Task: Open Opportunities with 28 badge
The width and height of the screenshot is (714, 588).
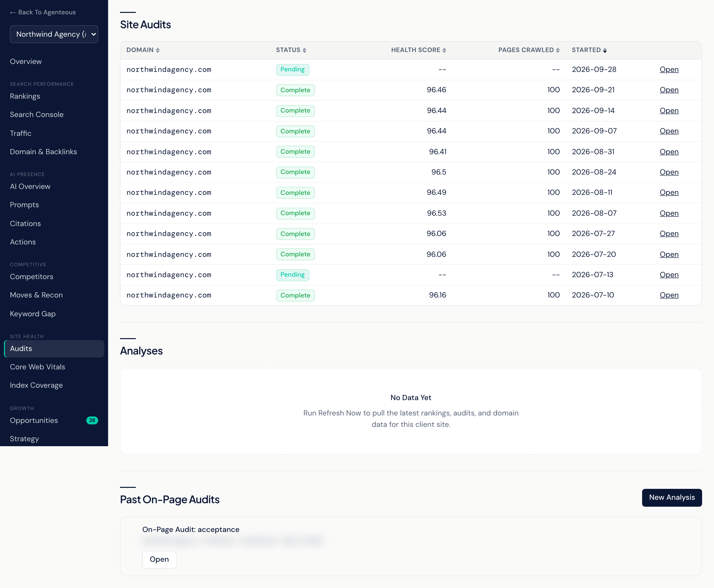Action: tap(54, 420)
